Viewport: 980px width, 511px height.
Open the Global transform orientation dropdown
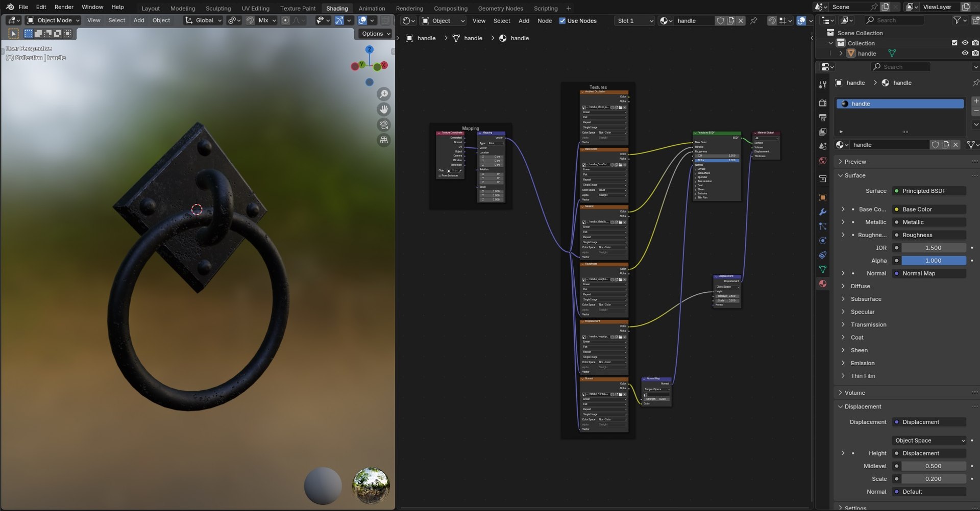pyautogui.click(x=203, y=20)
